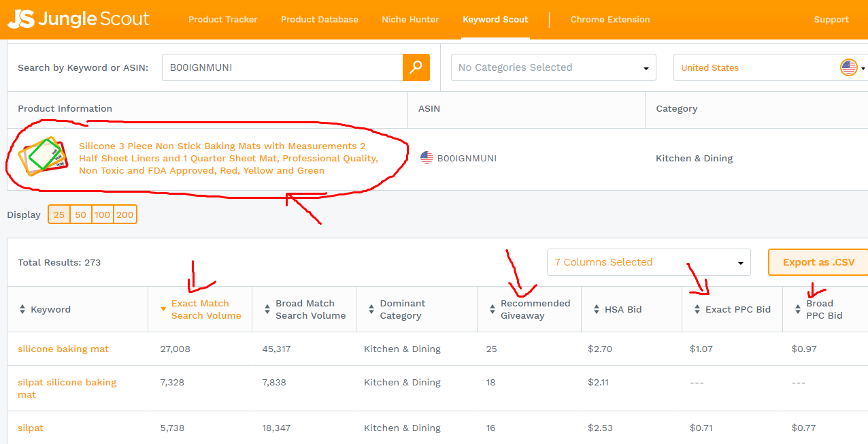Open the silicone baking mats product title link
Screen dimensions: 868x444
point(229,158)
